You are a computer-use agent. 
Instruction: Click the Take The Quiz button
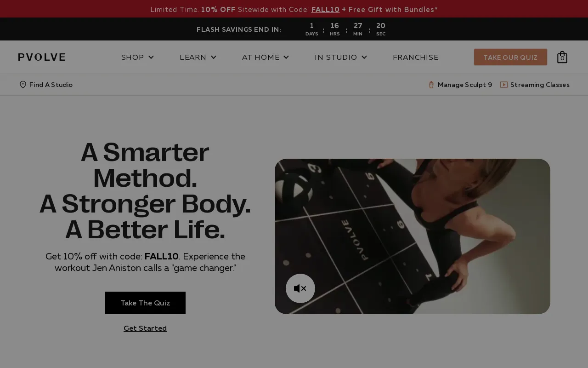(x=145, y=303)
